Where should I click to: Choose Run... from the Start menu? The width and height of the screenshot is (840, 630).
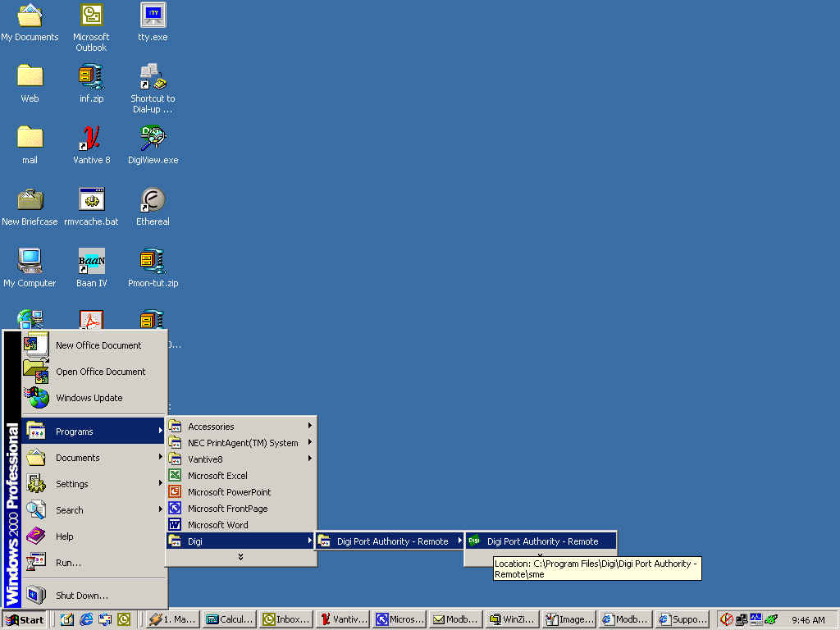pyautogui.click(x=68, y=563)
